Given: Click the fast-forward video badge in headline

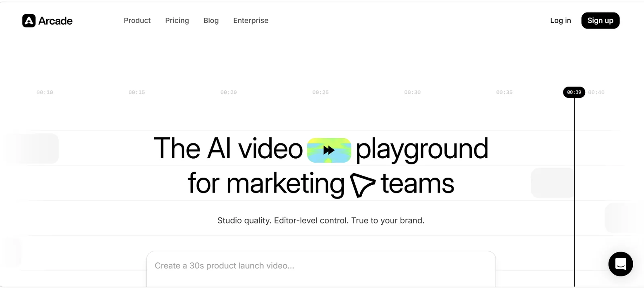Looking at the screenshot, I should pos(329,150).
